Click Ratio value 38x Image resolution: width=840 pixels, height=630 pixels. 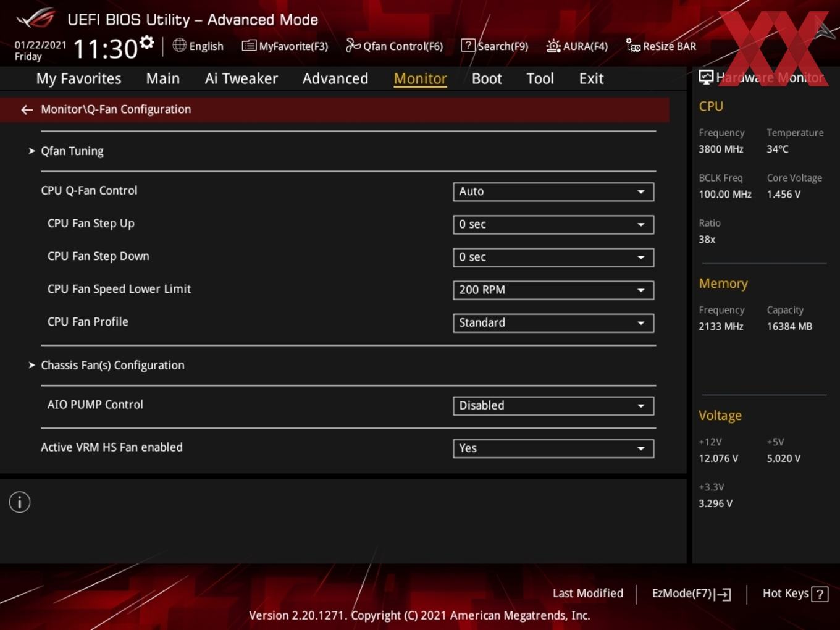click(x=707, y=239)
